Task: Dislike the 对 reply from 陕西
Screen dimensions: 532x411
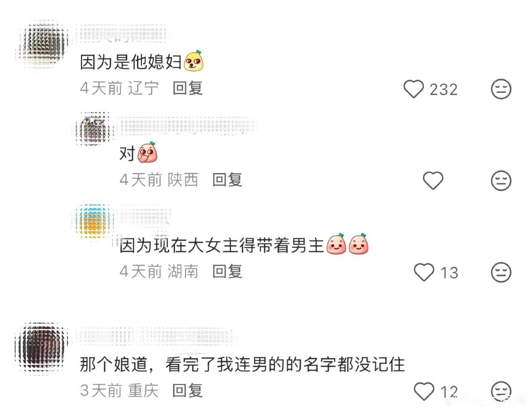Action: click(x=501, y=180)
